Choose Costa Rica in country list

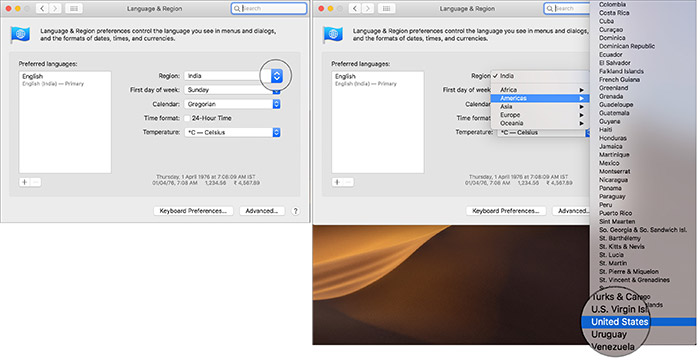[614, 13]
